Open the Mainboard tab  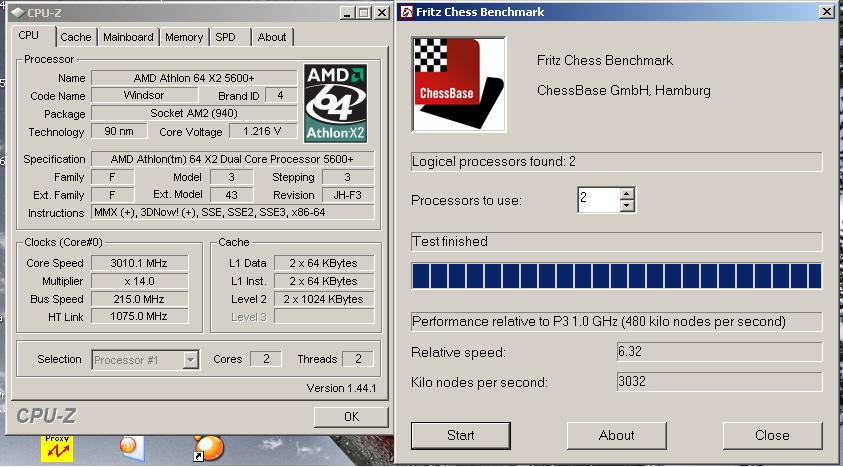(x=128, y=37)
